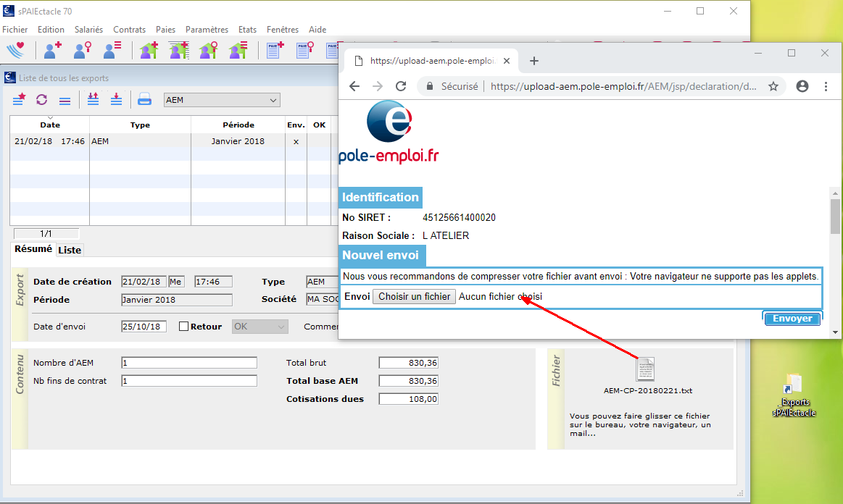This screenshot has width=843, height=504.
Task: Click the Période column header
Action: pos(238,125)
